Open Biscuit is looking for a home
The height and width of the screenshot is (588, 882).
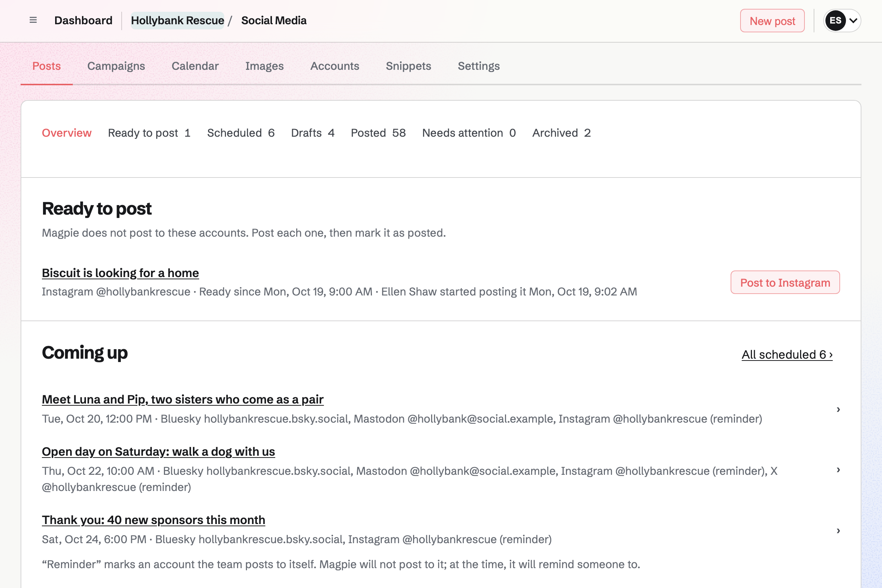tap(121, 273)
